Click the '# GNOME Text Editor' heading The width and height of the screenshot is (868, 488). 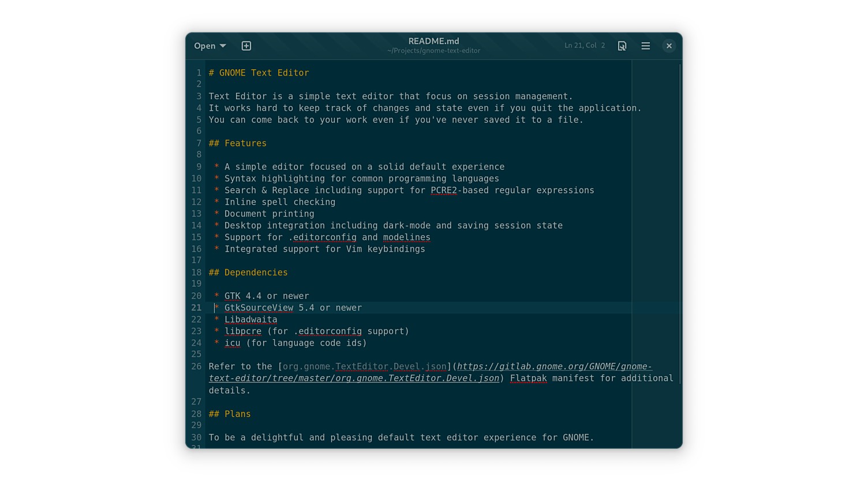(x=259, y=73)
